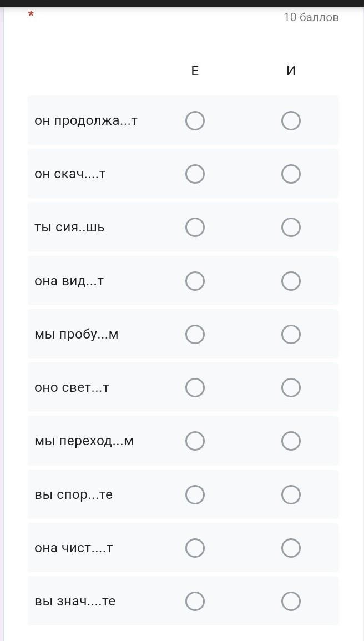364x641 pixels.
Task: Select И for 'она чист....т'
Action: (291, 548)
